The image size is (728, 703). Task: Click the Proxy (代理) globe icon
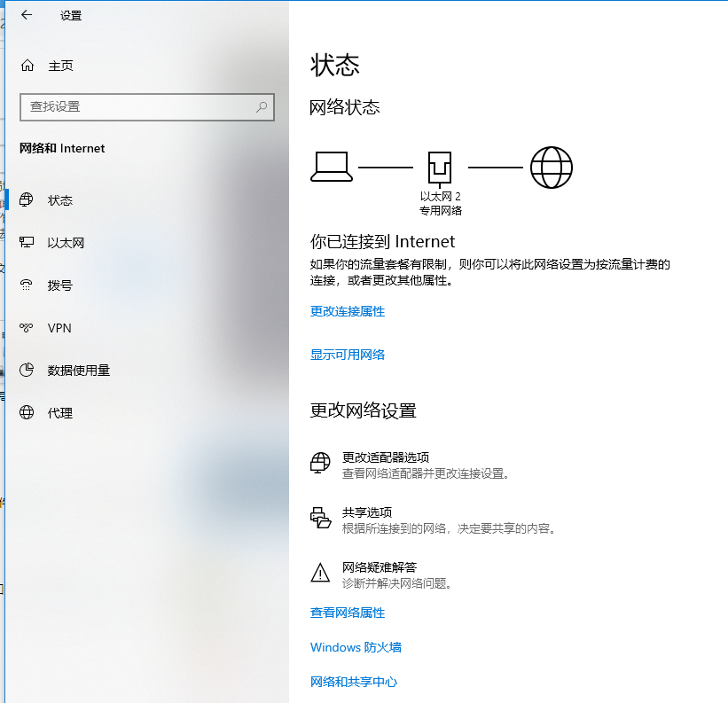click(27, 413)
